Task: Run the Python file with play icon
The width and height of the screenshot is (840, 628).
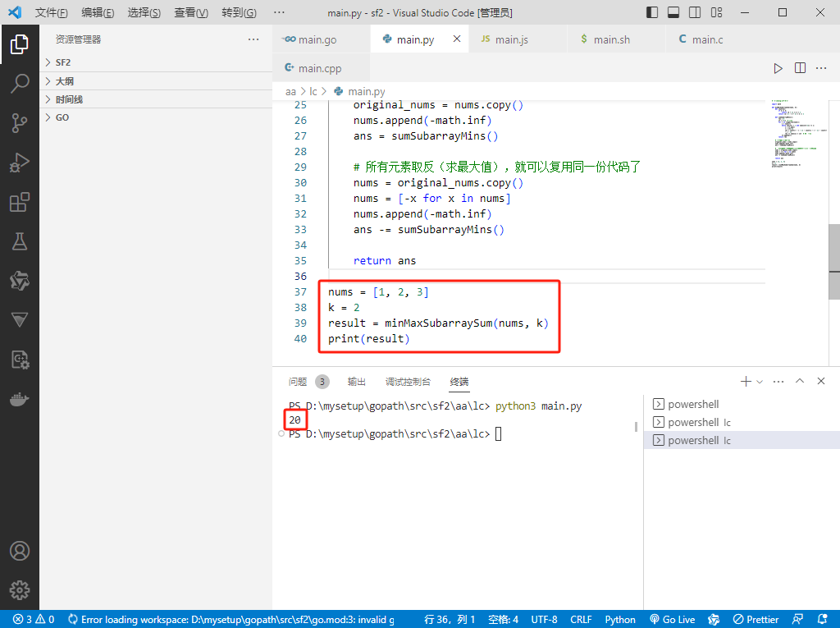Action: pyautogui.click(x=778, y=68)
